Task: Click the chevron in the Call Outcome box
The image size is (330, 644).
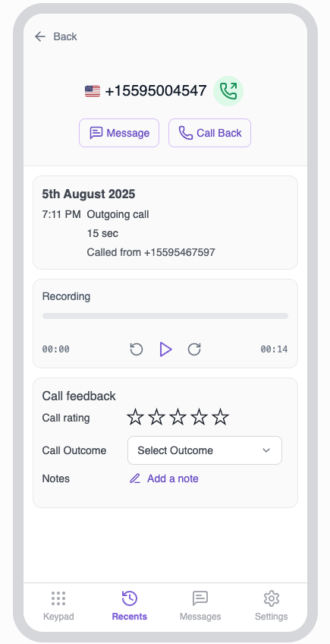Action: (x=266, y=450)
